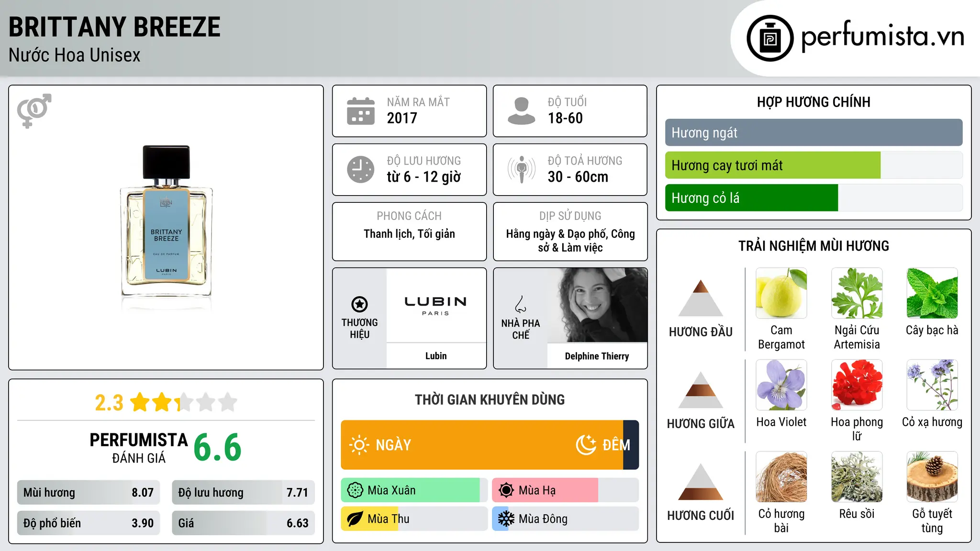Select the Hương cay tươi mát accord bar
The width and height of the screenshot is (980, 551).
tap(813, 165)
